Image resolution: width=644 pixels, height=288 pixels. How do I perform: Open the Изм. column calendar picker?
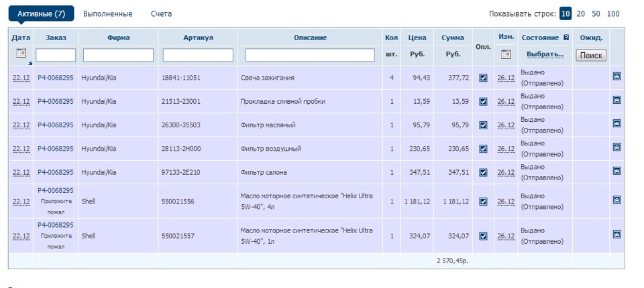coord(506,54)
